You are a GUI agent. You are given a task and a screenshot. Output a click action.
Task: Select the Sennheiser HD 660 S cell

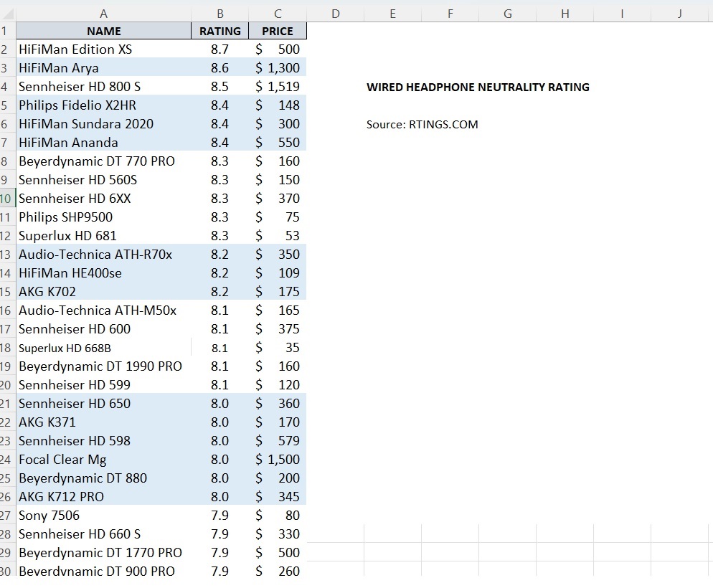(x=104, y=534)
